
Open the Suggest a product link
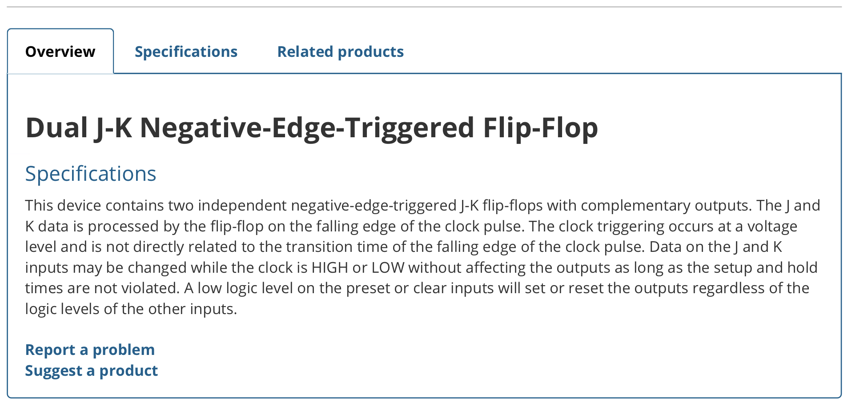[x=91, y=370]
